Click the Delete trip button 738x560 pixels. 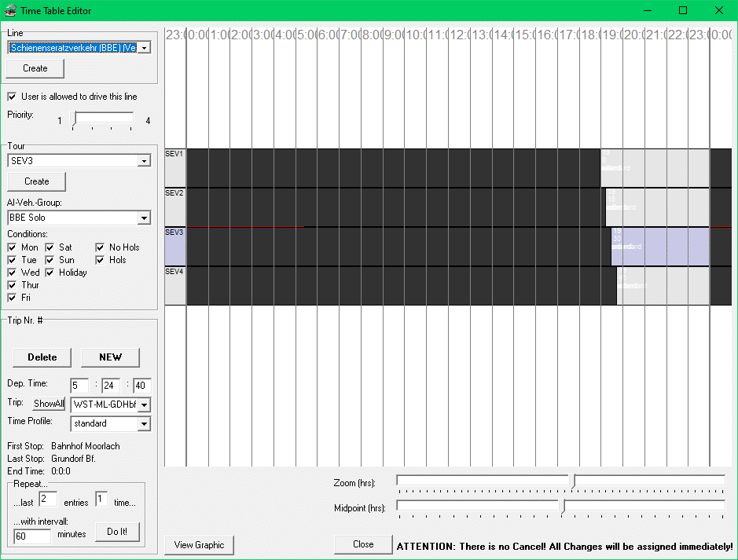(42, 357)
